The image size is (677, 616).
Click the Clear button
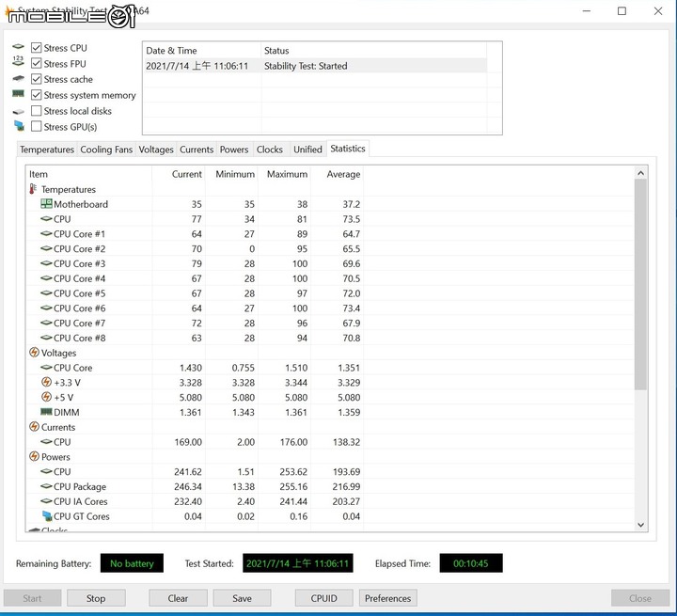point(178,598)
